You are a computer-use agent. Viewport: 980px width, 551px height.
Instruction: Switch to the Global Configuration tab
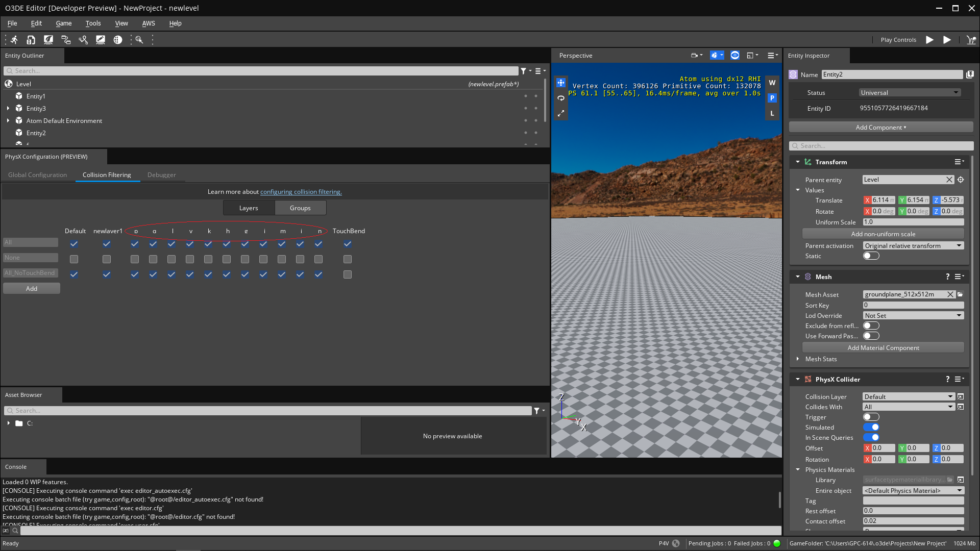coord(37,174)
